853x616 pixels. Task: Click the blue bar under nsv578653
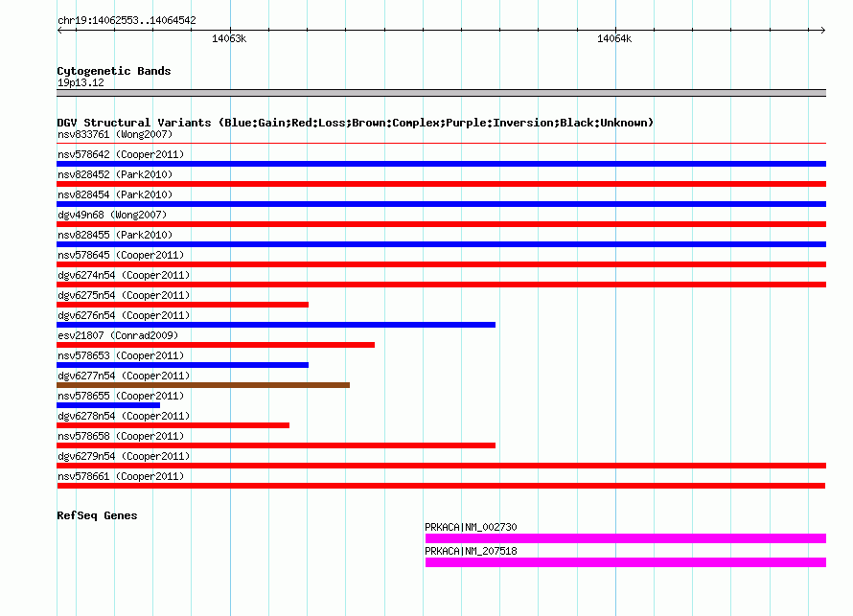[x=183, y=365]
